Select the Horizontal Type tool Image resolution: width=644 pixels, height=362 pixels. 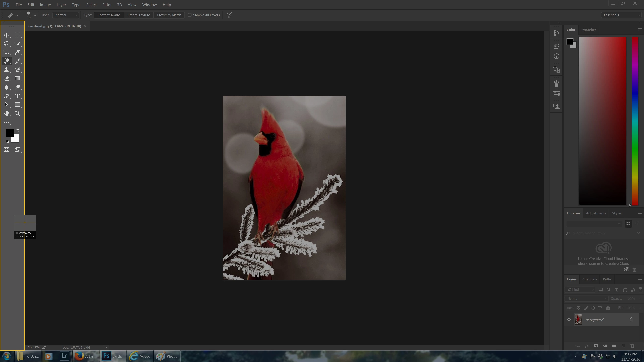[x=17, y=96]
